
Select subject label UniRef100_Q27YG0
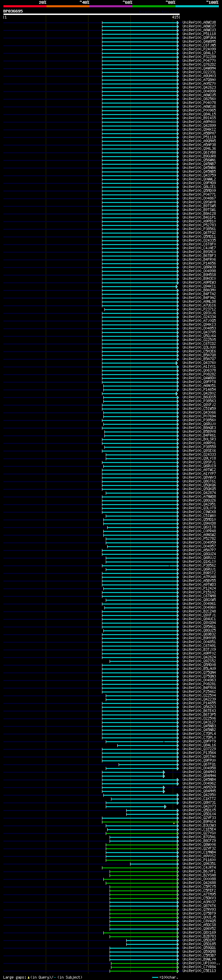[x=199, y=833]
